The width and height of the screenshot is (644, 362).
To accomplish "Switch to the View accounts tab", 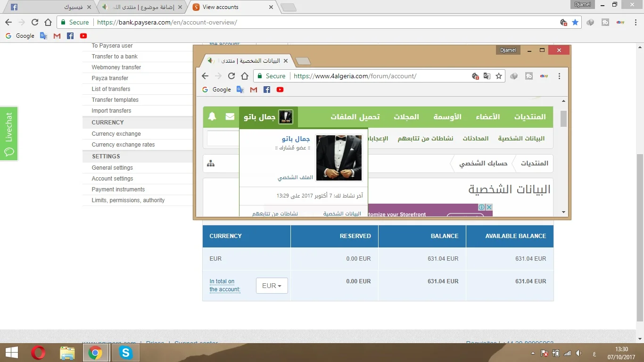I will point(231,7).
